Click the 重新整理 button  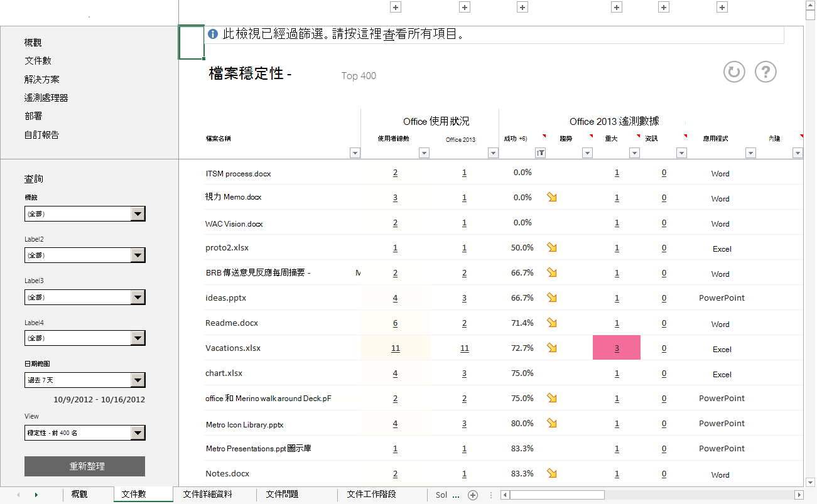85,466
